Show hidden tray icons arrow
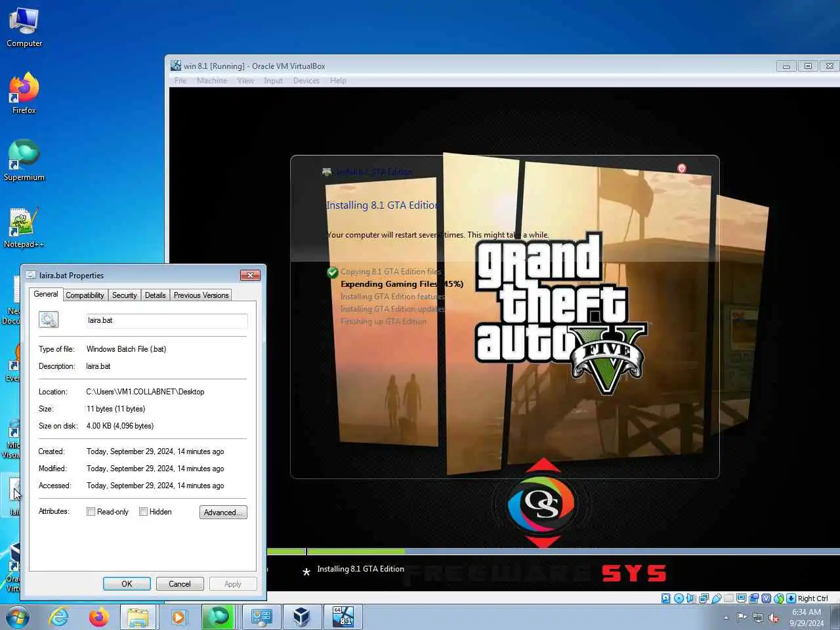This screenshot has width=840, height=630. (726, 618)
